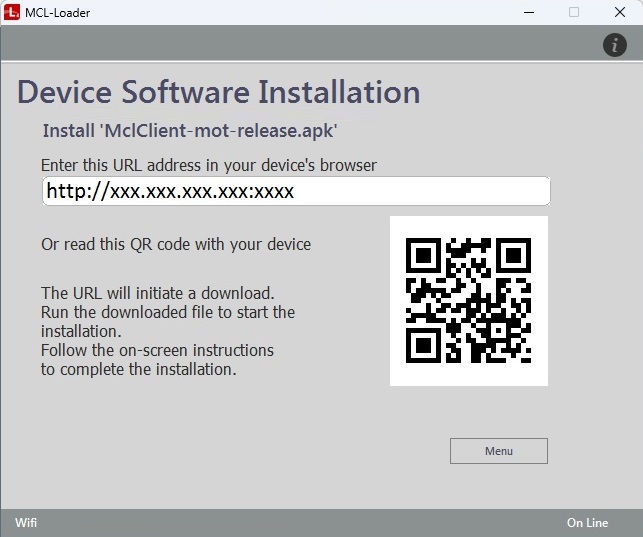Click the QR code image
The image size is (643, 537).
coord(469,300)
